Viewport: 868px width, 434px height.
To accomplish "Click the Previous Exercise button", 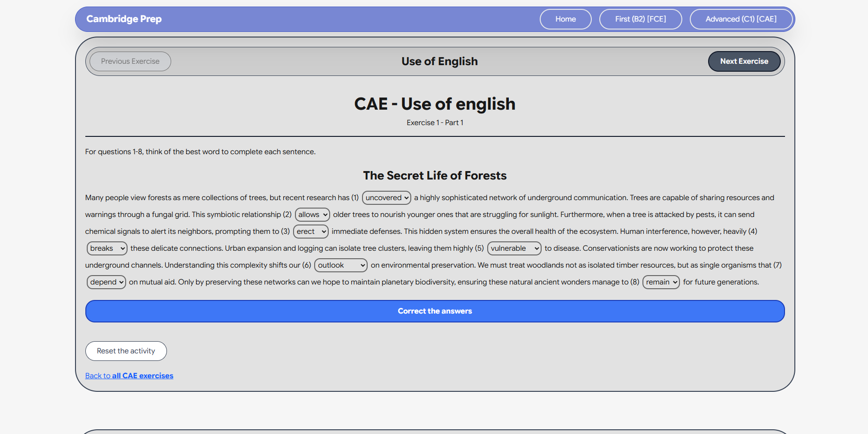I will (130, 61).
